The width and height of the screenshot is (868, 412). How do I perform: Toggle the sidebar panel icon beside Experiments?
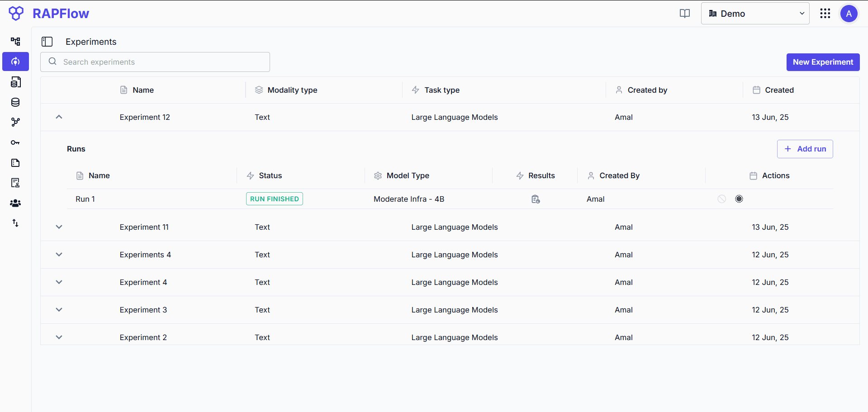pyautogui.click(x=47, y=42)
